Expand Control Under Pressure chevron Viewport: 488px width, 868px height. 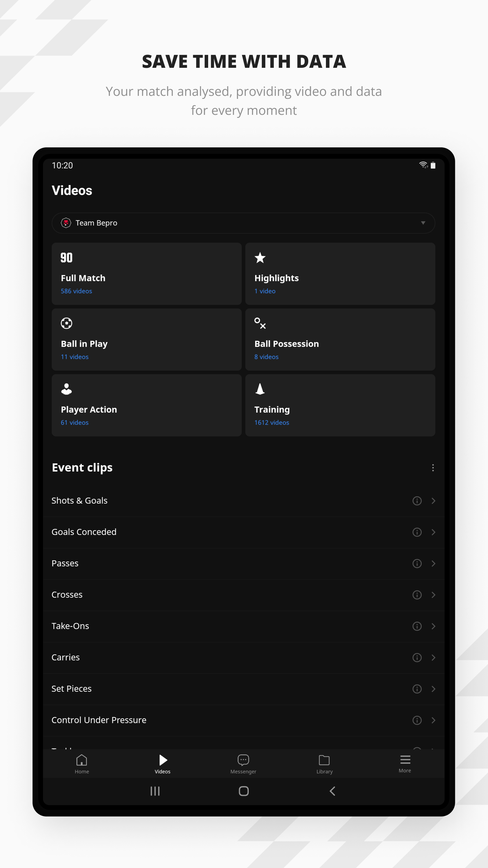click(433, 720)
